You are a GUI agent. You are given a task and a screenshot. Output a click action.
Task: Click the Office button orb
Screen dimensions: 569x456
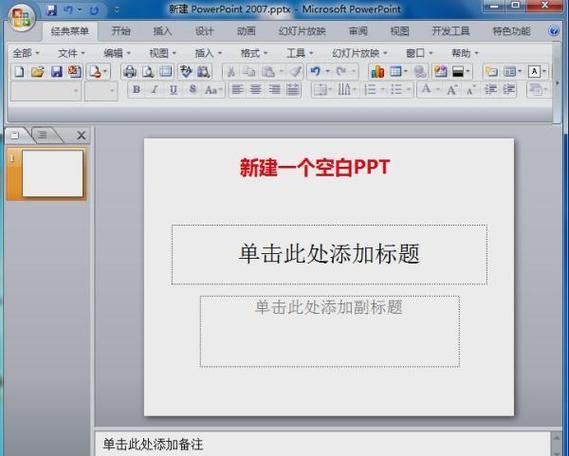(22, 17)
